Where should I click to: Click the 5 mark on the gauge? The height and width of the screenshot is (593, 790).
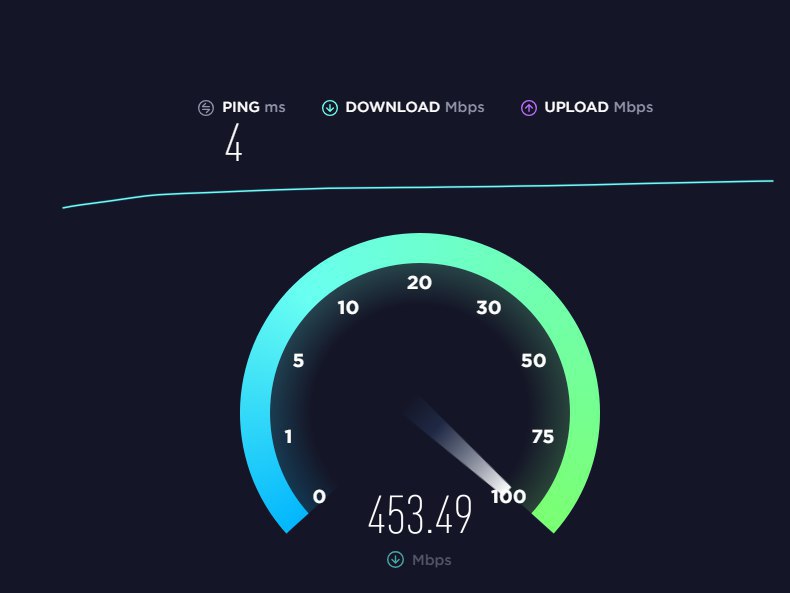pyautogui.click(x=298, y=361)
